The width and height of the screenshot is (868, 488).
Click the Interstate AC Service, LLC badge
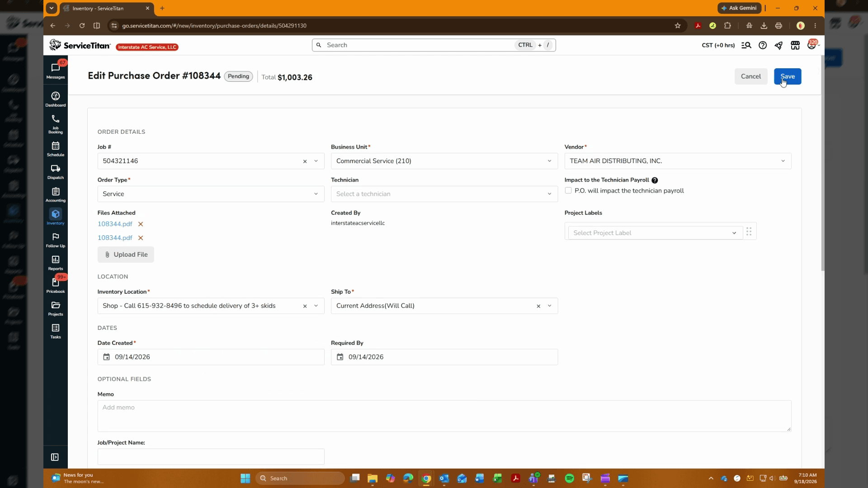[x=147, y=47]
